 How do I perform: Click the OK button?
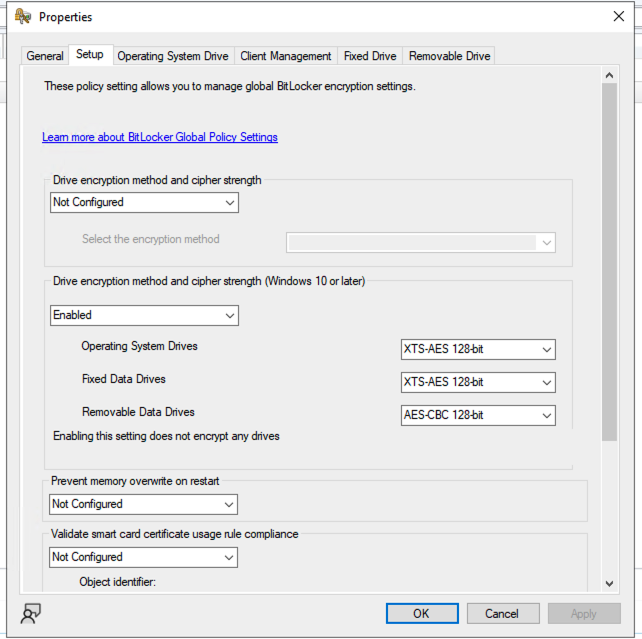(422, 614)
